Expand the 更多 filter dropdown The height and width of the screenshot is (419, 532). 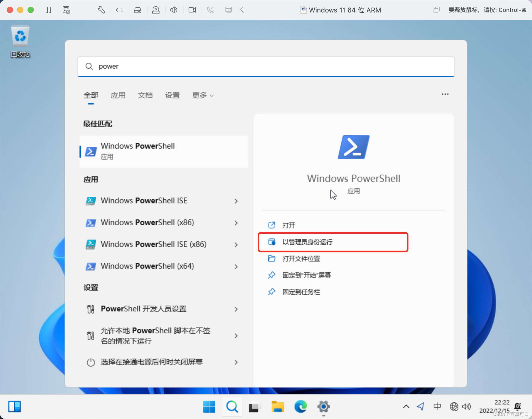point(203,95)
